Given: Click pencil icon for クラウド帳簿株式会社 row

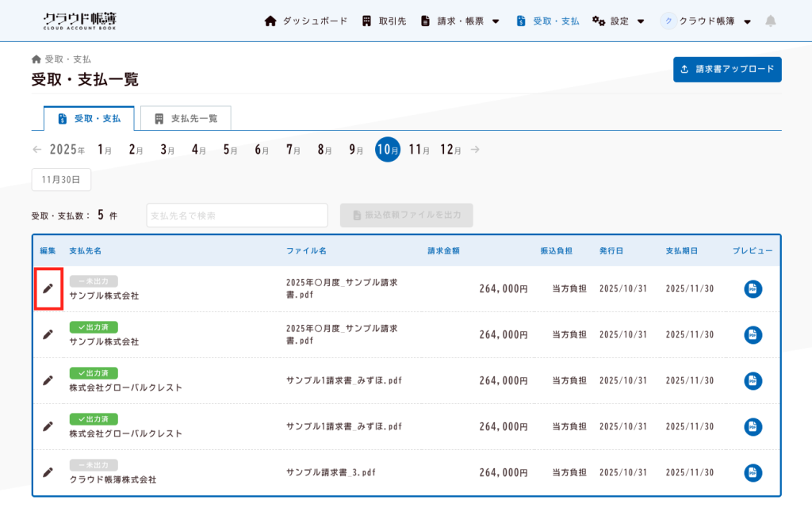Looking at the screenshot, I should click(48, 472).
